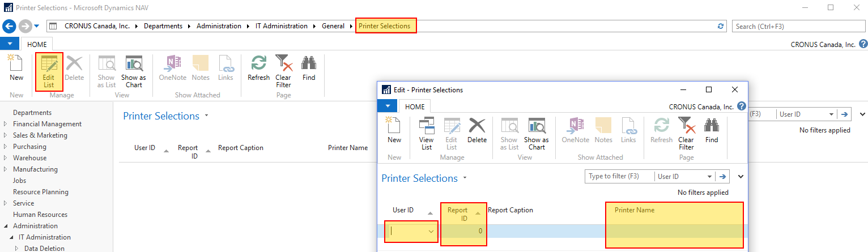Click Edit List in main ribbon
This screenshot has height=252, width=868.
(x=49, y=71)
